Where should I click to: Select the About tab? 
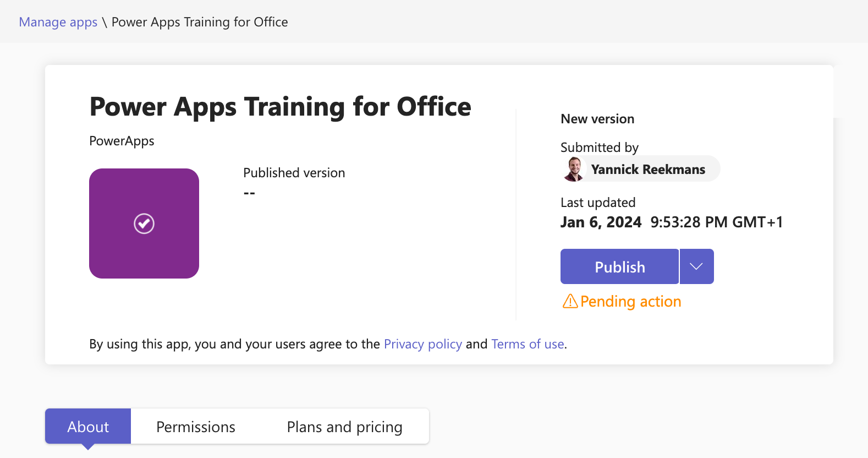tap(88, 427)
